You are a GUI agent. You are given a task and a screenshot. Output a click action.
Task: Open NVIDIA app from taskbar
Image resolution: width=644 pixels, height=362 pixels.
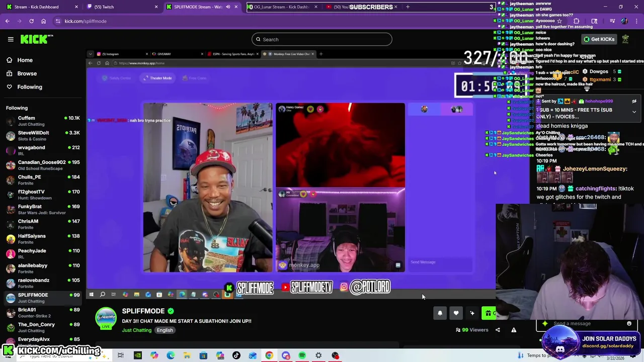point(137,356)
